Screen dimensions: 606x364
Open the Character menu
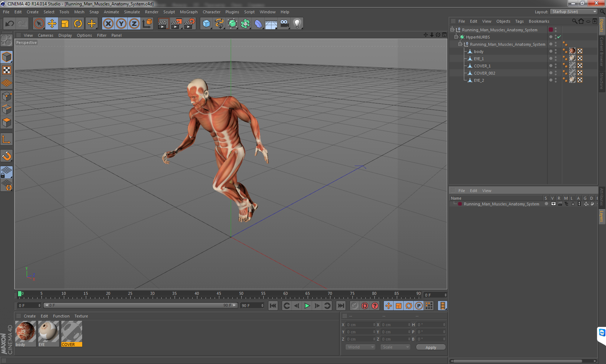211,12
